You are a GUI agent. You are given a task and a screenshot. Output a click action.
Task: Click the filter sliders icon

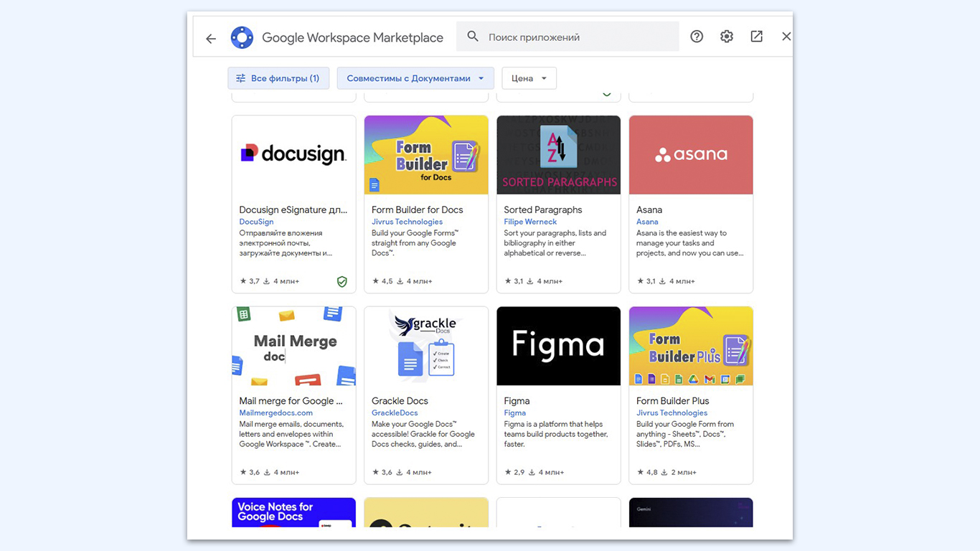coord(241,78)
